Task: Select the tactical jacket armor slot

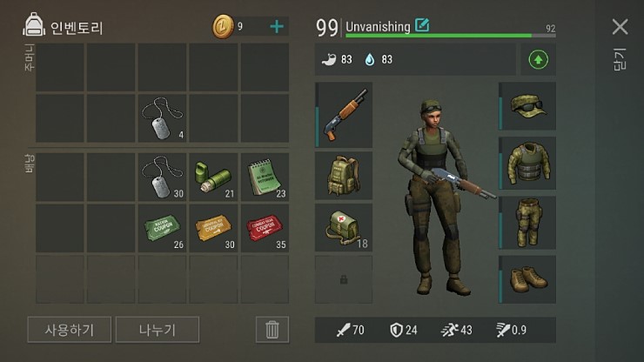Action: click(527, 163)
